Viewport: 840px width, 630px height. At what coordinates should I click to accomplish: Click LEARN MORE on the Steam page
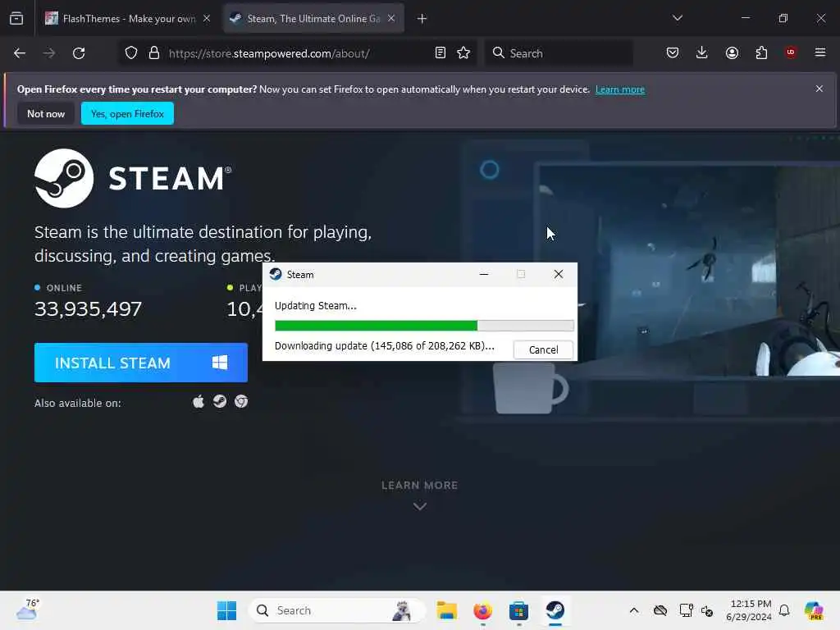pyautogui.click(x=419, y=486)
